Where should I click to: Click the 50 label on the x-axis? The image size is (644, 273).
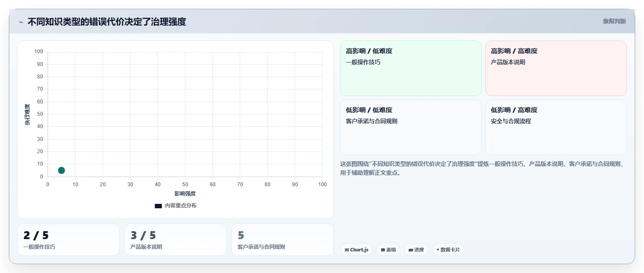pyautogui.click(x=185, y=184)
